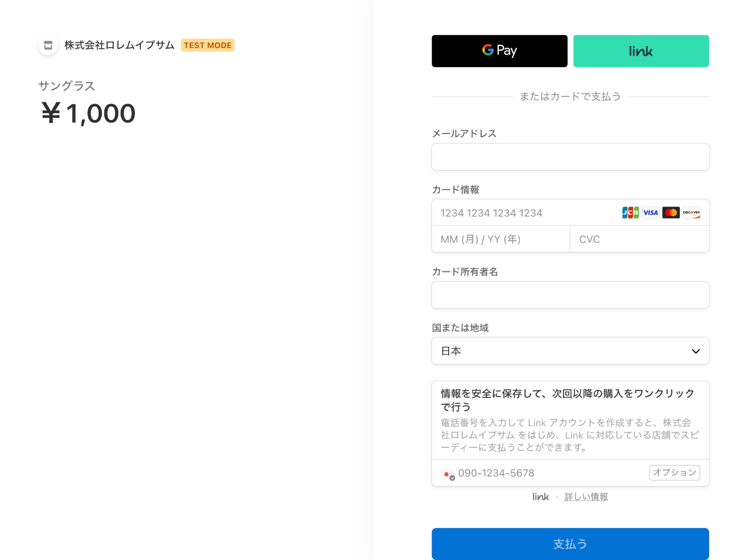Focus the CVC field
The height and width of the screenshot is (560, 747).
tap(640, 239)
